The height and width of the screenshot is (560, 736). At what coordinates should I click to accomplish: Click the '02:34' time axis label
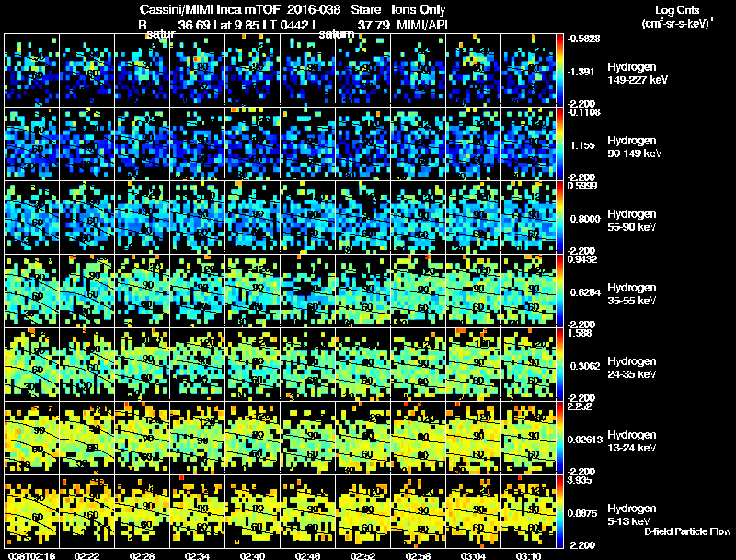[197, 555]
